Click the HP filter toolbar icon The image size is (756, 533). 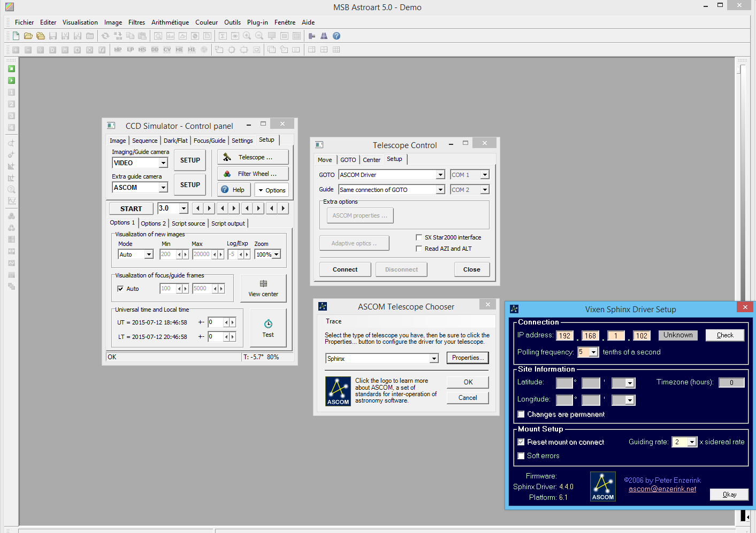118,50
